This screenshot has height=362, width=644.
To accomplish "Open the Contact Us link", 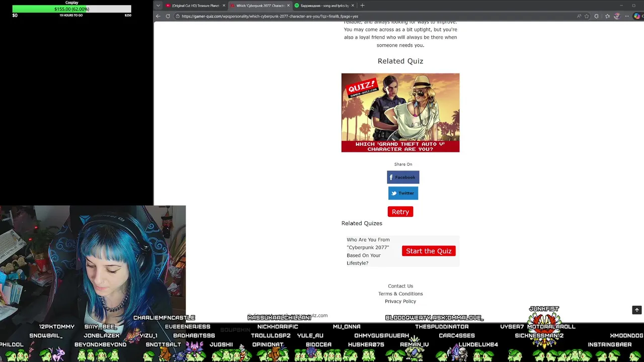I will (400, 286).
